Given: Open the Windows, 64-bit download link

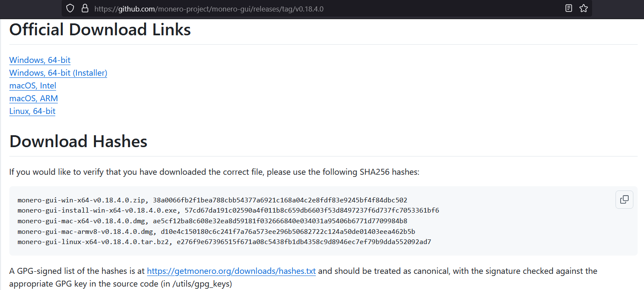Looking at the screenshot, I should 40,60.
